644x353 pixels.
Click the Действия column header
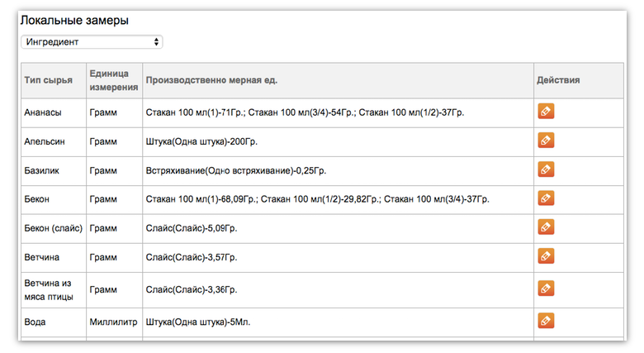[x=558, y=80]
